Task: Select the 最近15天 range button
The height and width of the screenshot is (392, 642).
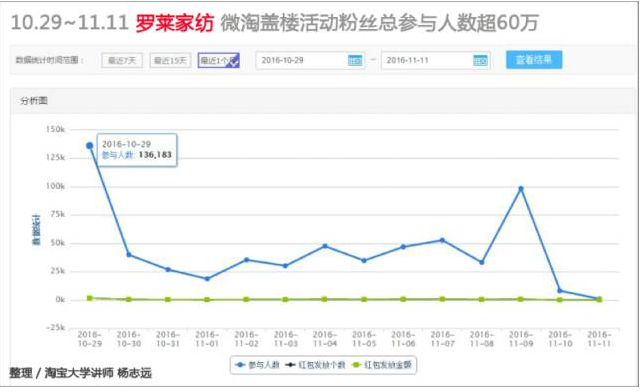Action: [x=170, y=61]
